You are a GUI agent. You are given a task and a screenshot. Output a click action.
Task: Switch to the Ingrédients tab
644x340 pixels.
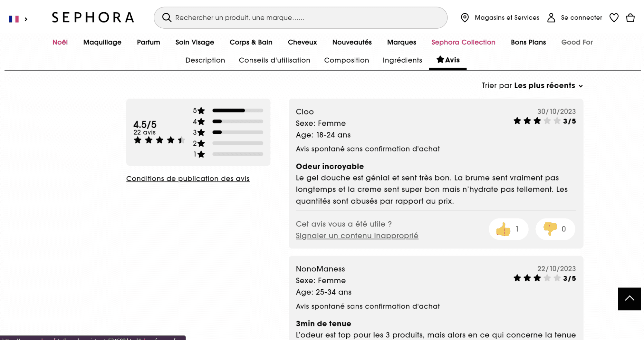click(402, 60)
